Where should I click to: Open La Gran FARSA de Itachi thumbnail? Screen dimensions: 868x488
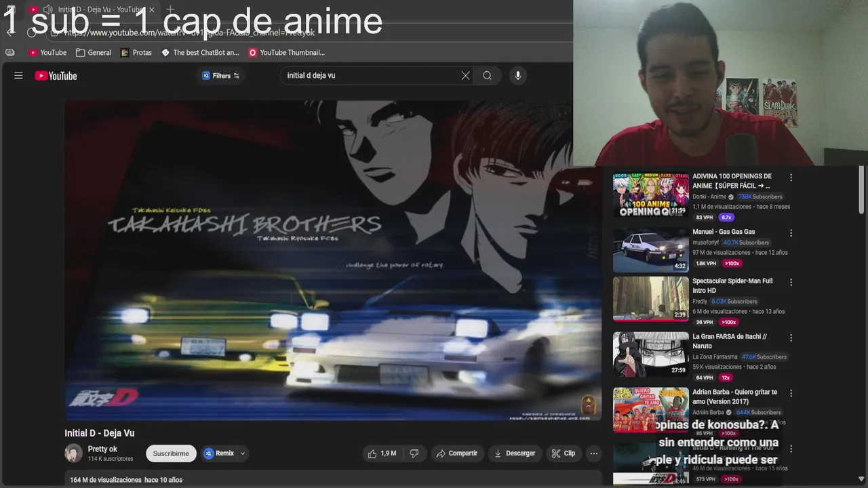tap(650, 354)
